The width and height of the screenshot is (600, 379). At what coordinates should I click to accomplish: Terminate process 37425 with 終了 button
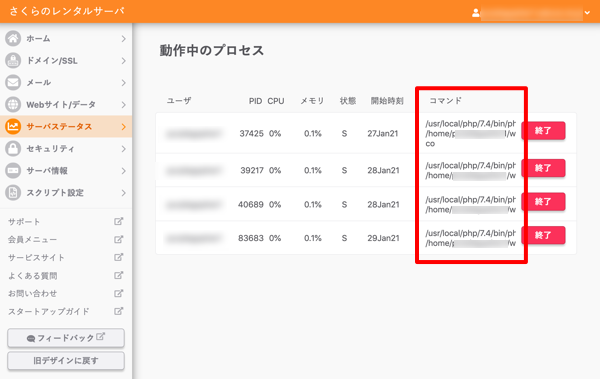click(x=543, y=131)
